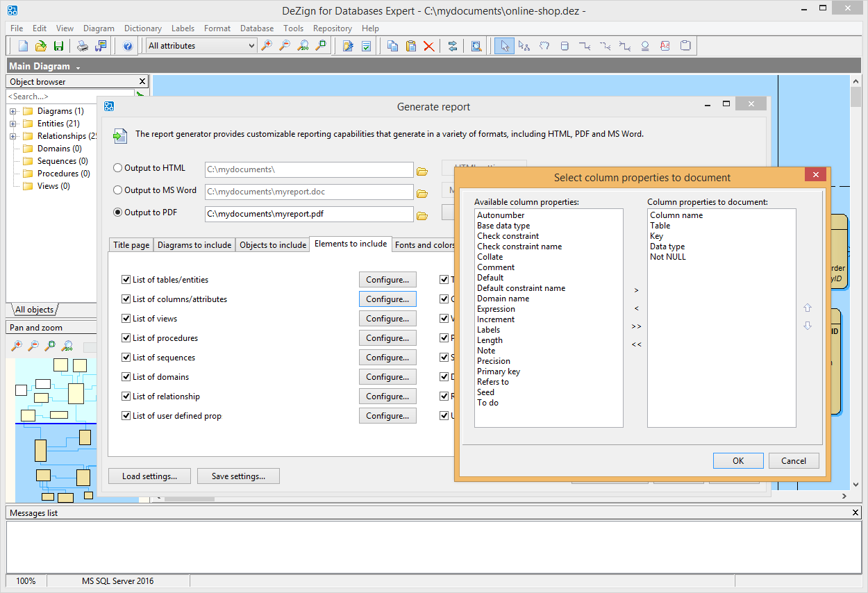The height and width of the screenshot is (593, 868).
Task: Select Output to HTML radio button
Action: pos(118,168)
